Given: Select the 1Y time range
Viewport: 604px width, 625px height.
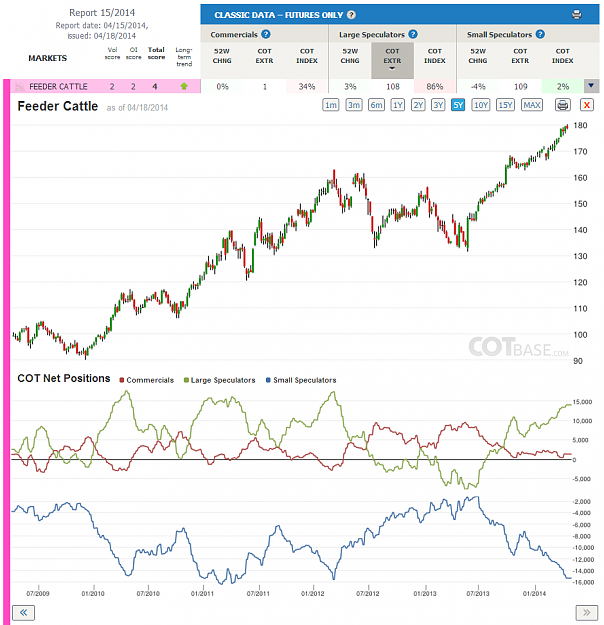Looking at the screenshot, I should [x=397, y=105].
